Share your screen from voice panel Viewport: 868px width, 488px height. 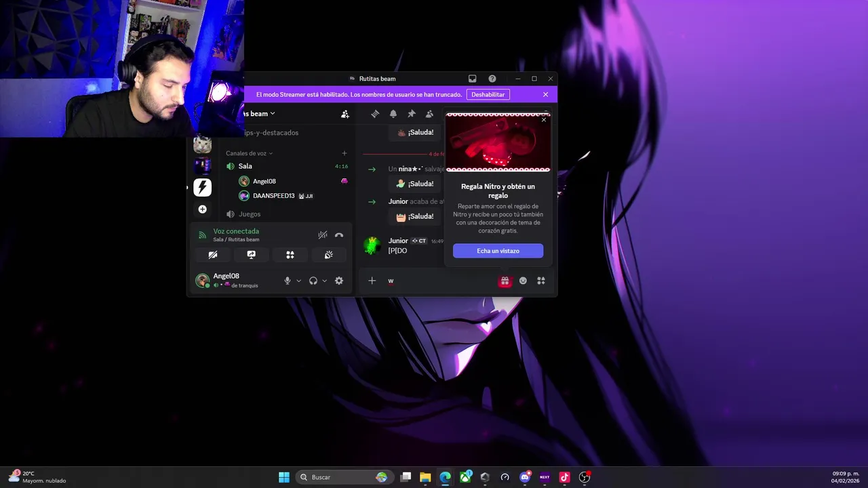pos(252,255)
